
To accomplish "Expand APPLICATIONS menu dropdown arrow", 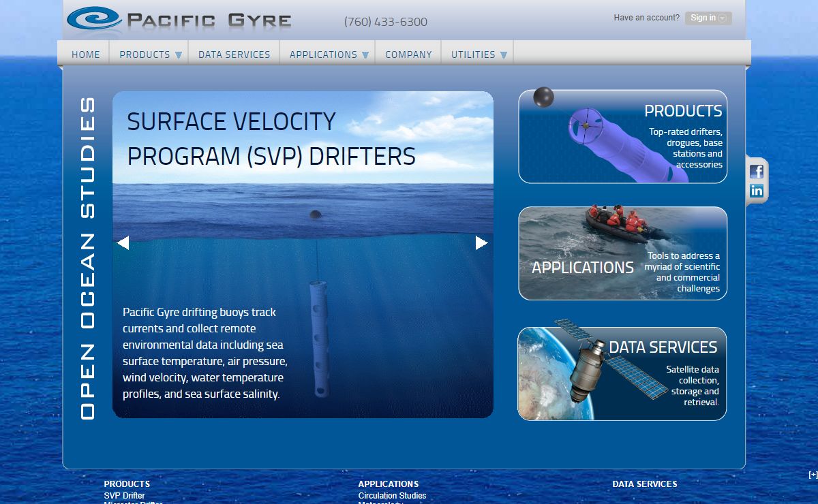I will pos(365,55).
